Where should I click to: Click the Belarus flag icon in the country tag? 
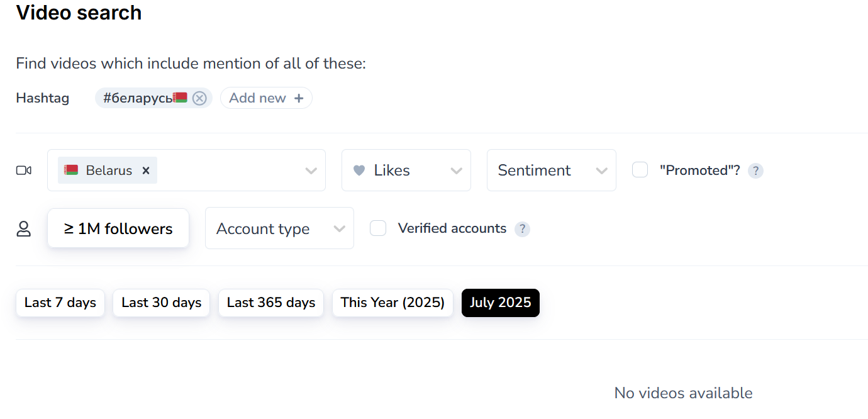[x=71, y=170]
